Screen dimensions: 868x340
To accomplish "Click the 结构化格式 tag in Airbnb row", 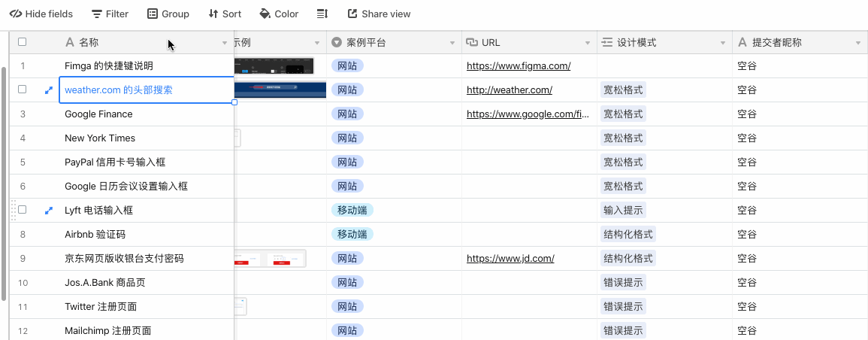I will point(628,234).
